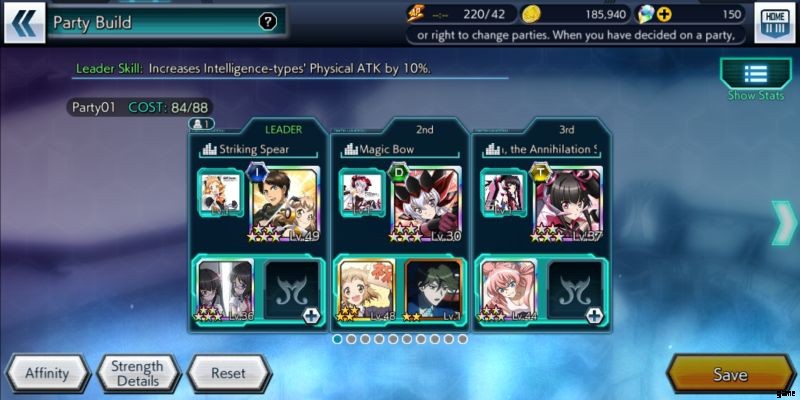The image size is (800, 400).
Task: Select the Lv.30 red-haired character card
Action: tap(427, 204)
